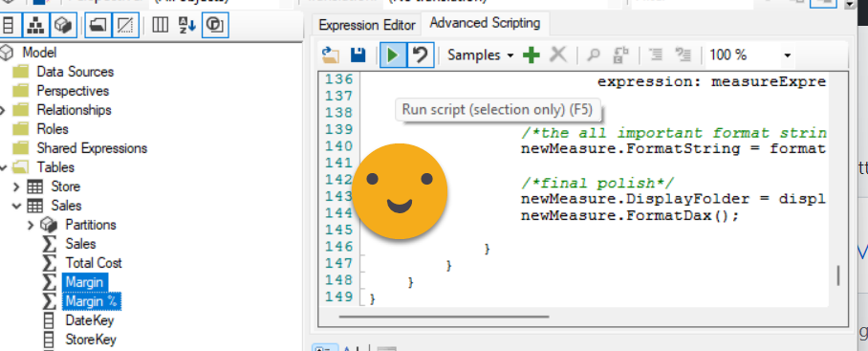
Task: Click the gray X delete icon
Action: [x=558, y=55]
